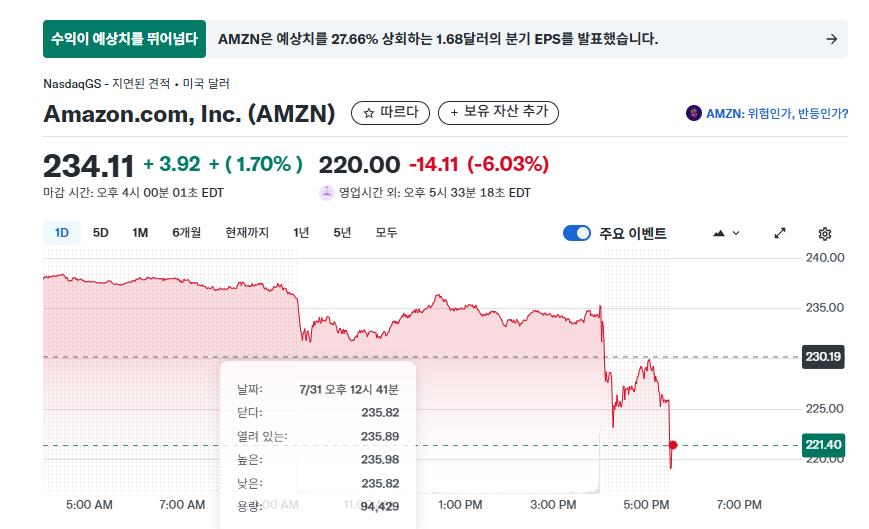The height and width of the screenshot is (529, 869).
Task: Select the 현재까지 year-to-date range
Action: (x=247, y=233)
